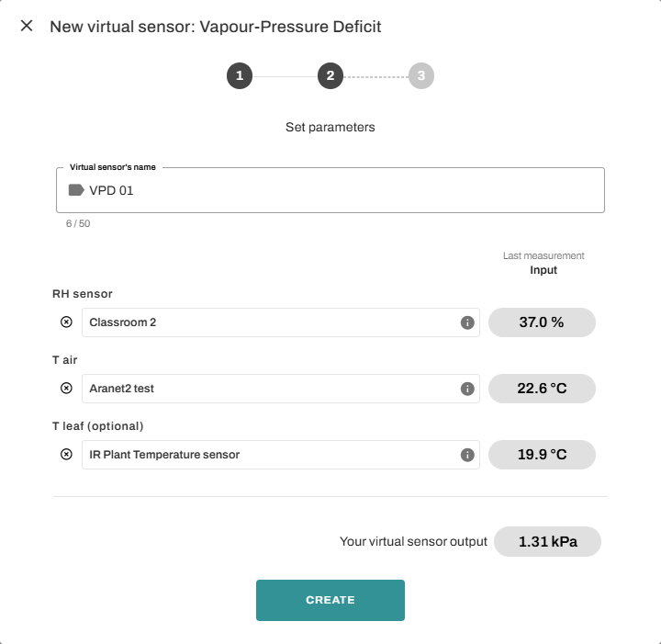Go back to step 1 circle

coord(239,76)
